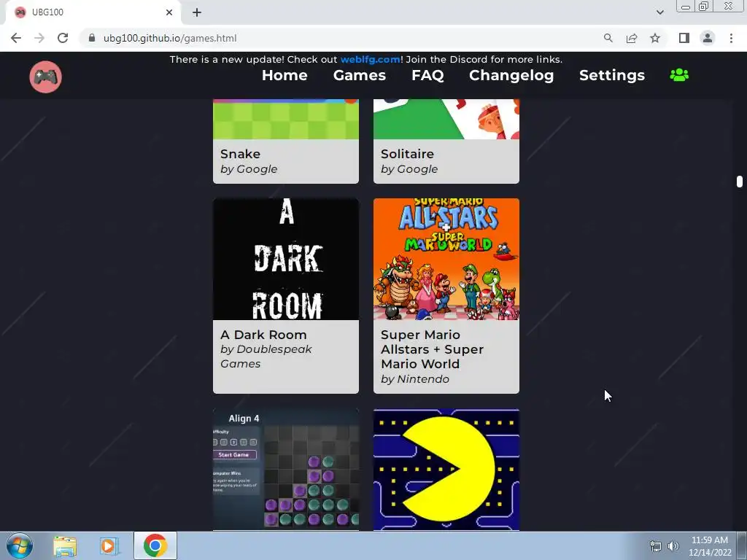Image resolution: width=747 pixels, height=560 pixels.
Task: Click 'by Google' under Snake
Action: [x=249, y=169]
